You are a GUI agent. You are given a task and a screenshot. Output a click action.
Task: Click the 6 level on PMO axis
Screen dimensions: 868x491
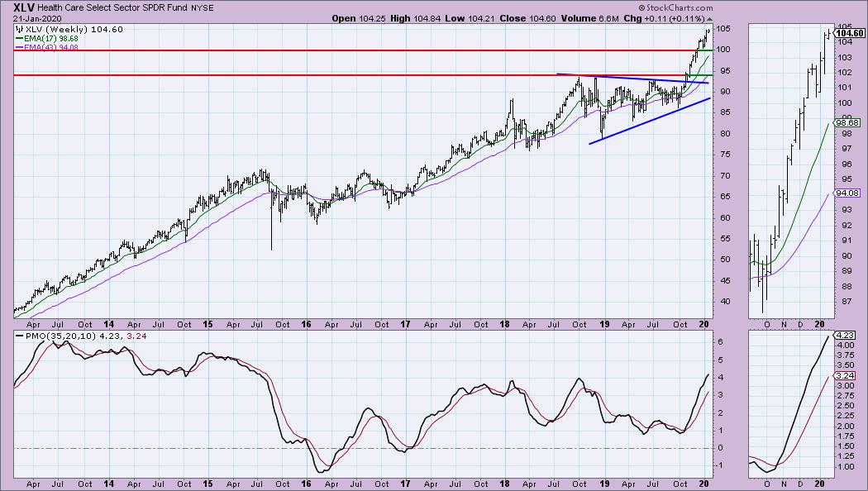tap(720, 342)
